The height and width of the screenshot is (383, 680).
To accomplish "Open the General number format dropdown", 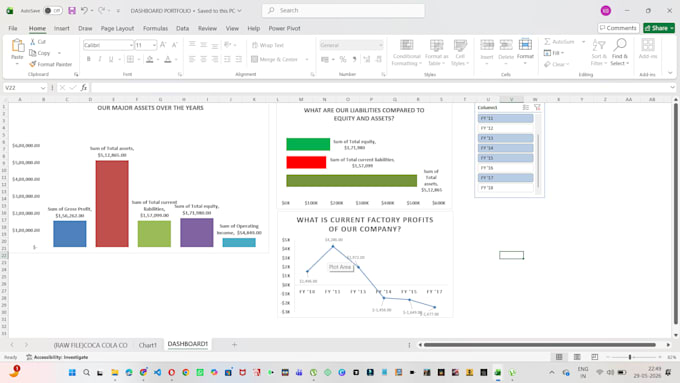I will tap(380, 45).
